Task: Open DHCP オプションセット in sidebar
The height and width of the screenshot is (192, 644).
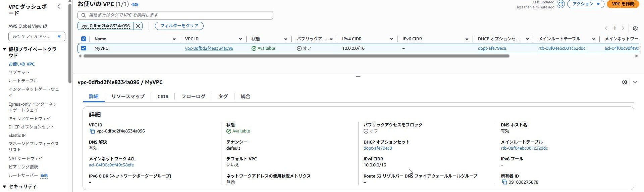Action: click(31, 127)
